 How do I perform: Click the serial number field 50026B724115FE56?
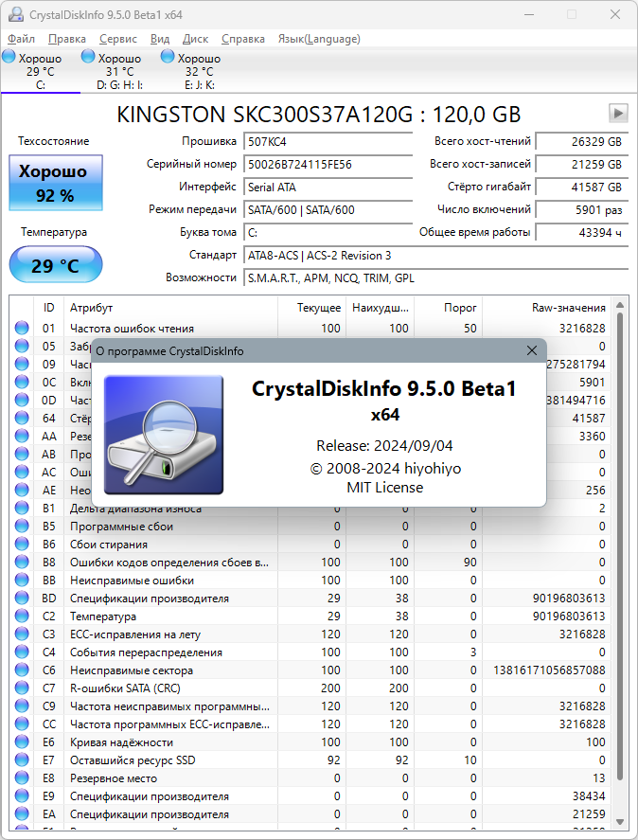click(328, 165)
